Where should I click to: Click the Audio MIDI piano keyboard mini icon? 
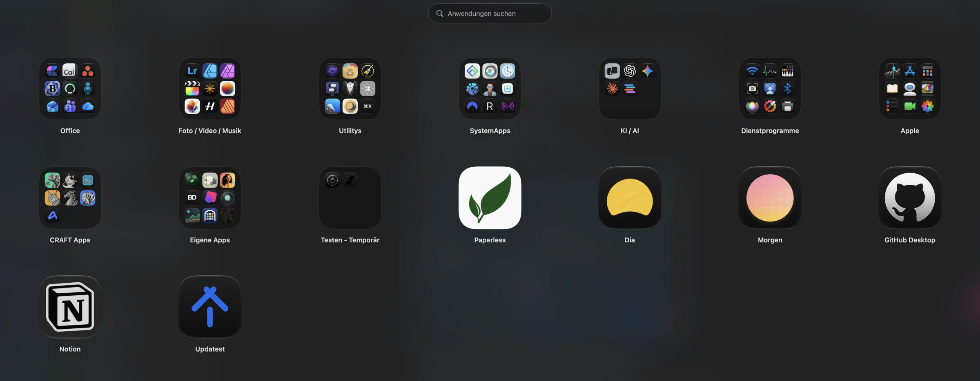(788, 71)
